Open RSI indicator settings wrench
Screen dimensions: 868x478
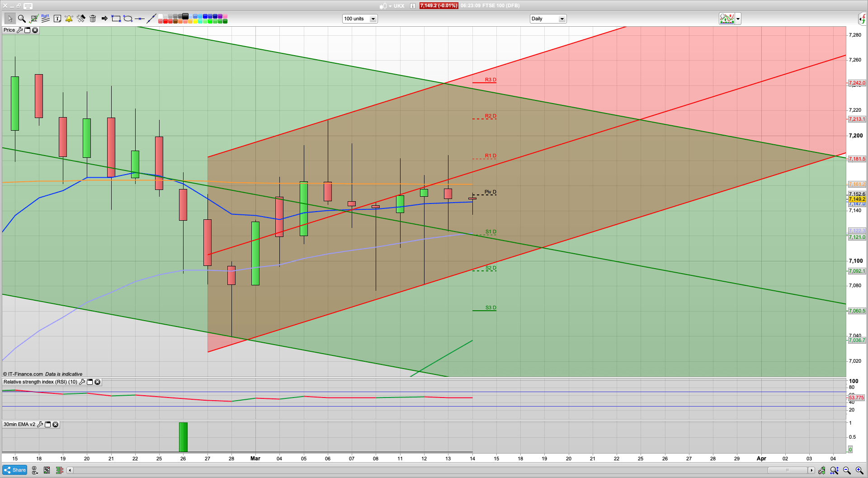tap(82, 382)
